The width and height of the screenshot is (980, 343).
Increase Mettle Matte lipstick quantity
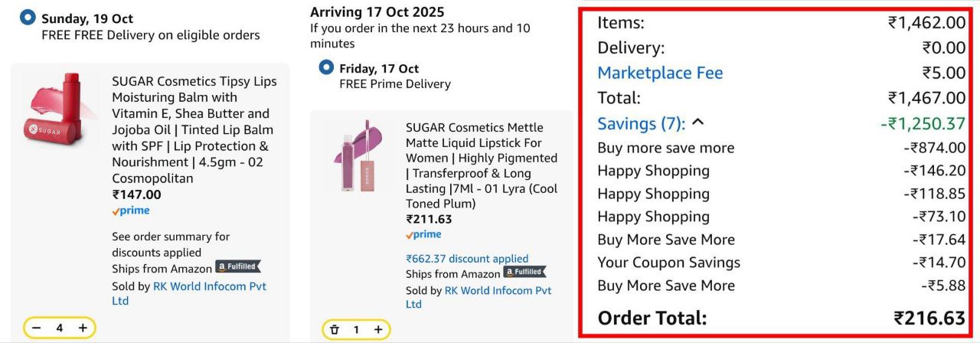point(377,330)
